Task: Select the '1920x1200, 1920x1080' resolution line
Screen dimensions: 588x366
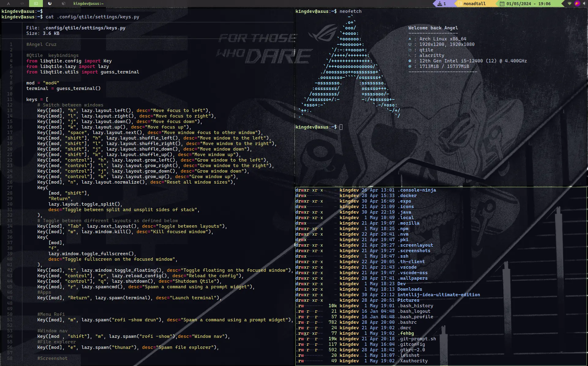Action: (x=447, y=44)
